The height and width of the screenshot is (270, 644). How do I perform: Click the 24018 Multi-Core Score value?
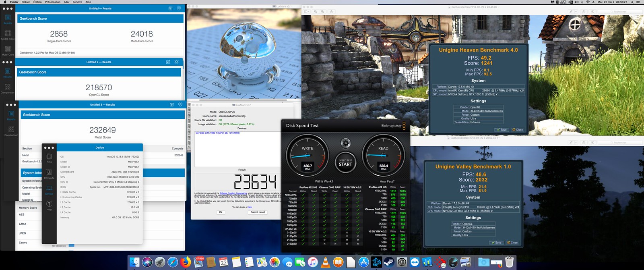[x=142, y=34]
